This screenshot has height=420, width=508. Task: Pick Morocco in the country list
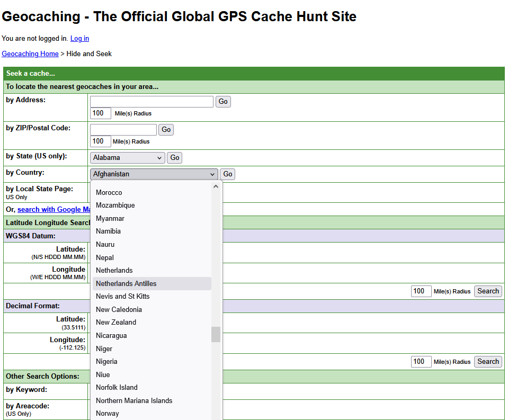point(109,192)
